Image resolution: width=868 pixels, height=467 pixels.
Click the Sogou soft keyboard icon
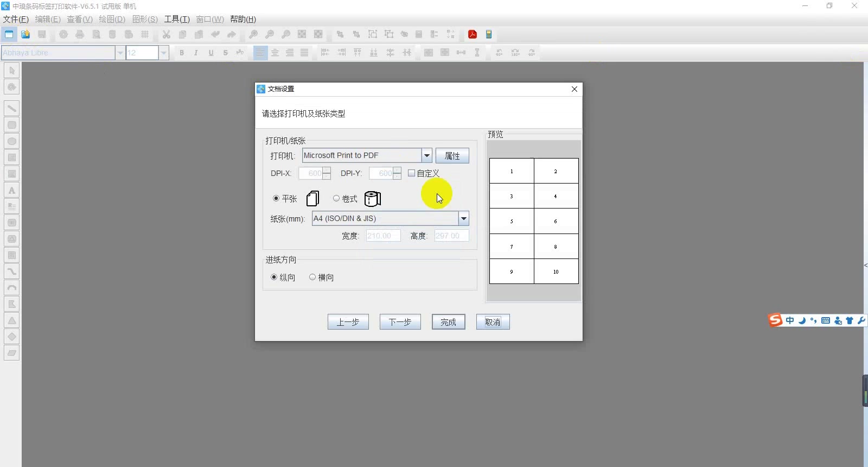click(x=826, y=320)
